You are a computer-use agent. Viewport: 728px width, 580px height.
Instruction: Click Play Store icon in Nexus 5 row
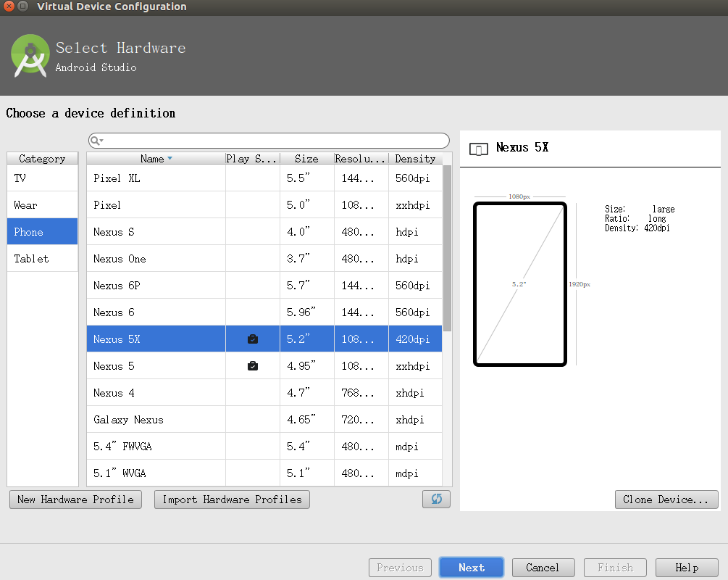point(253,365)
